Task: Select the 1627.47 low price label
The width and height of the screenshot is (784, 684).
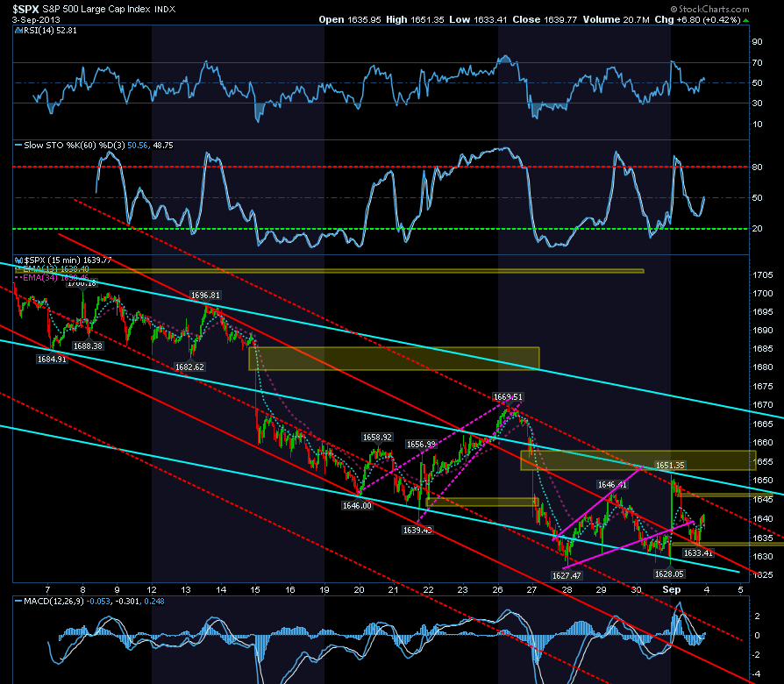Action: pyautogui.click(x=567, y=575)
